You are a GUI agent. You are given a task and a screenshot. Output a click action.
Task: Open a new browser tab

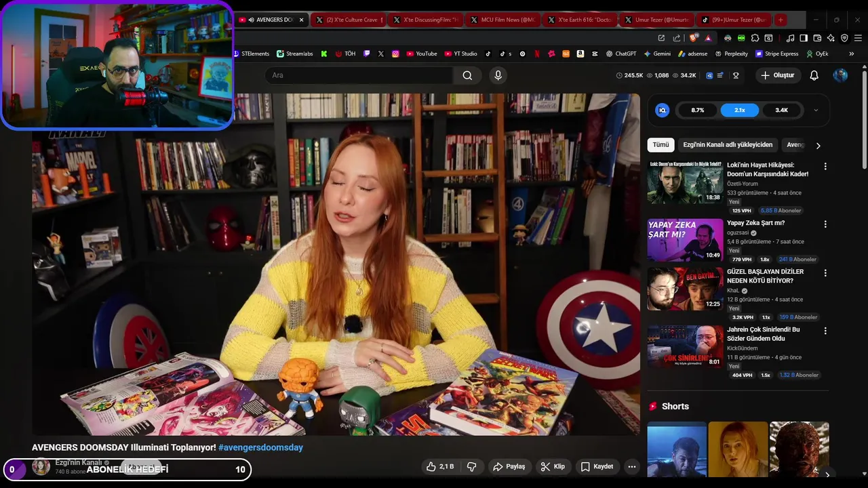coord(781,20)
